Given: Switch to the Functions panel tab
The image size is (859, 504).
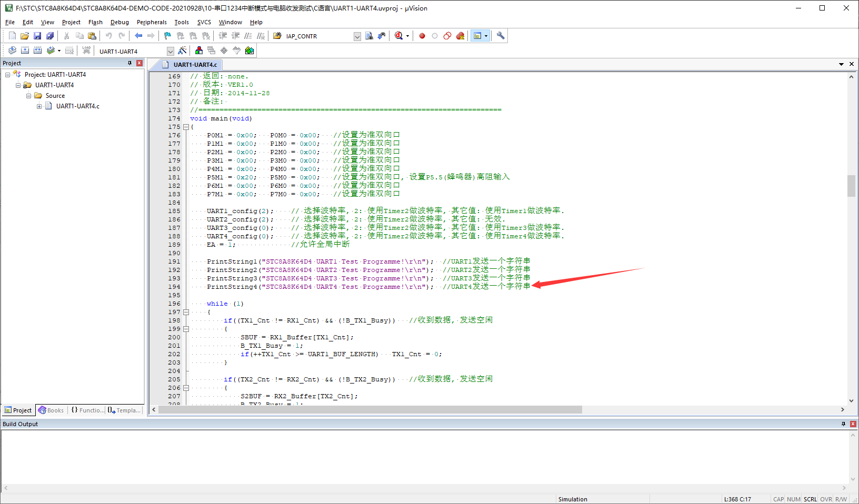Looking at the screenshot, I should (x=87, y=410).
